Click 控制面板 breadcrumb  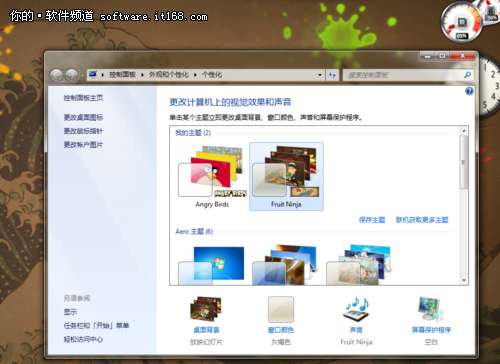[x=122, y=75]
